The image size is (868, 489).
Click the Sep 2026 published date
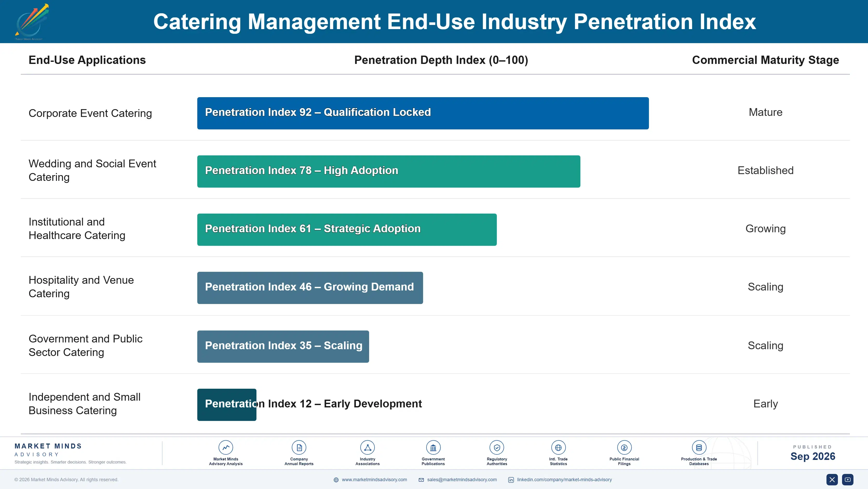(x=812, y=456)
